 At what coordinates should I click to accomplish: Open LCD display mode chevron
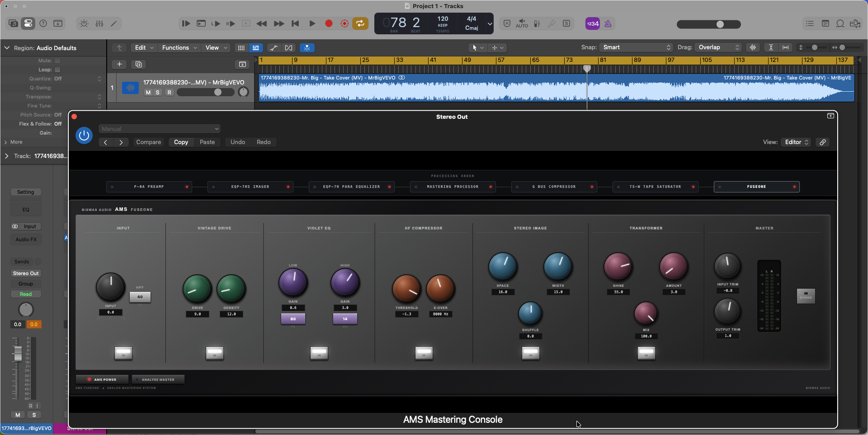(490, 23)
